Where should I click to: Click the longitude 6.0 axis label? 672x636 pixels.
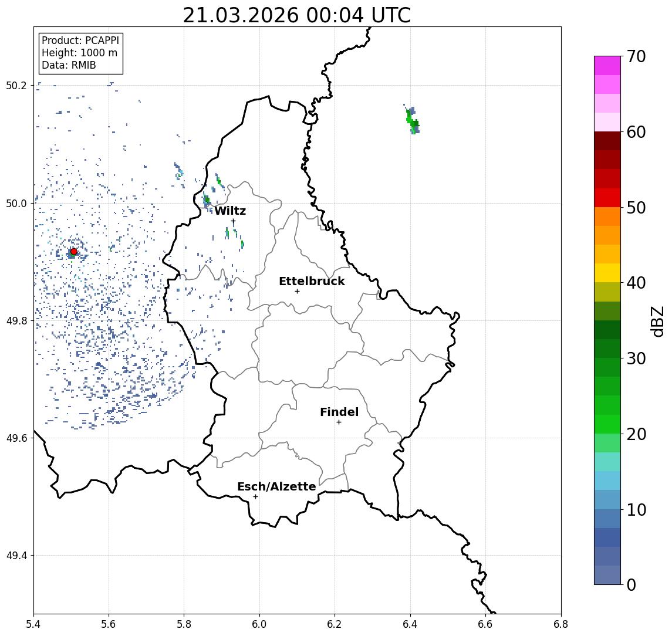point(259,624)
